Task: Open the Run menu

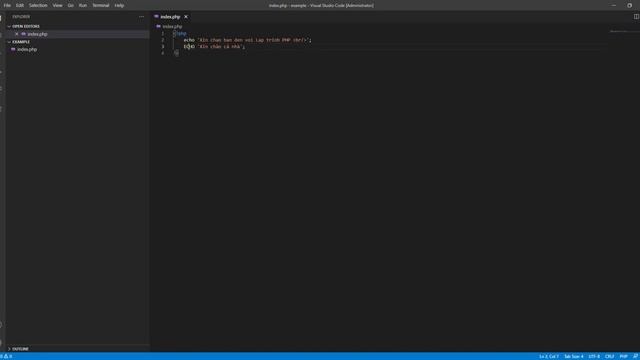Action: click(x=83, y=5)
